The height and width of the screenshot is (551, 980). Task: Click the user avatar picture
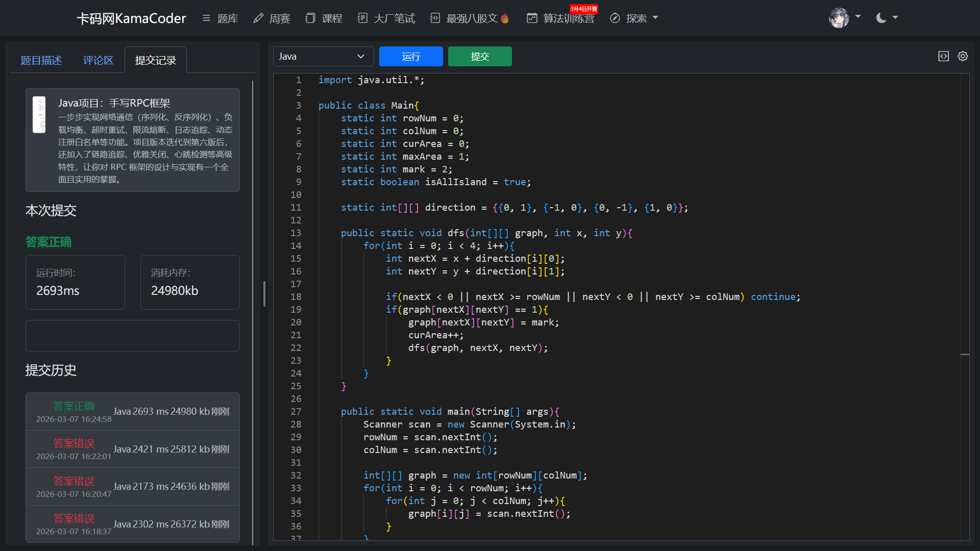(839, 18)
